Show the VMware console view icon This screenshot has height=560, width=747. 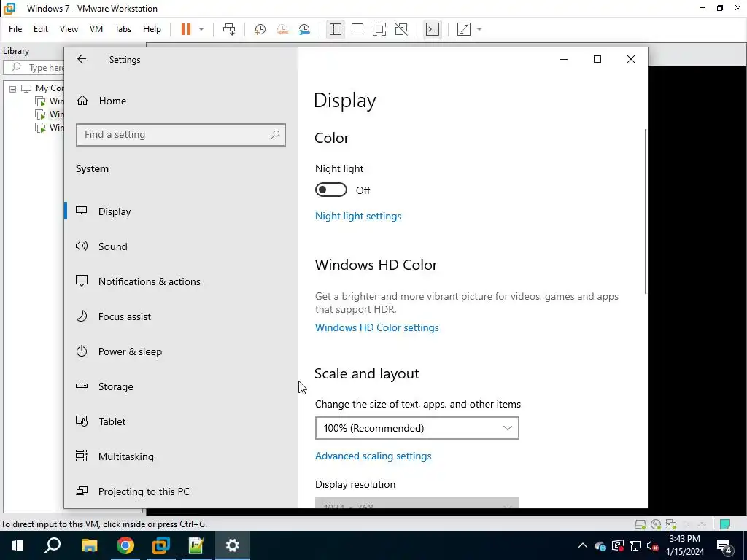[x=433, y=29]
